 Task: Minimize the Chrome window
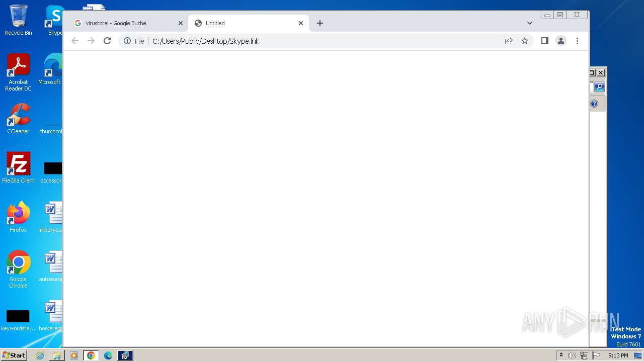547,15
